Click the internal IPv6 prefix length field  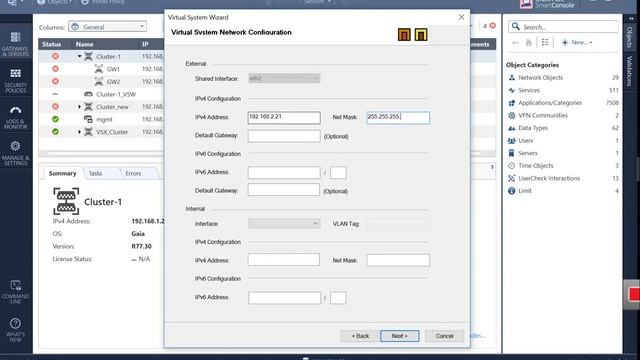pyautogui.click(x=338, y=298)
